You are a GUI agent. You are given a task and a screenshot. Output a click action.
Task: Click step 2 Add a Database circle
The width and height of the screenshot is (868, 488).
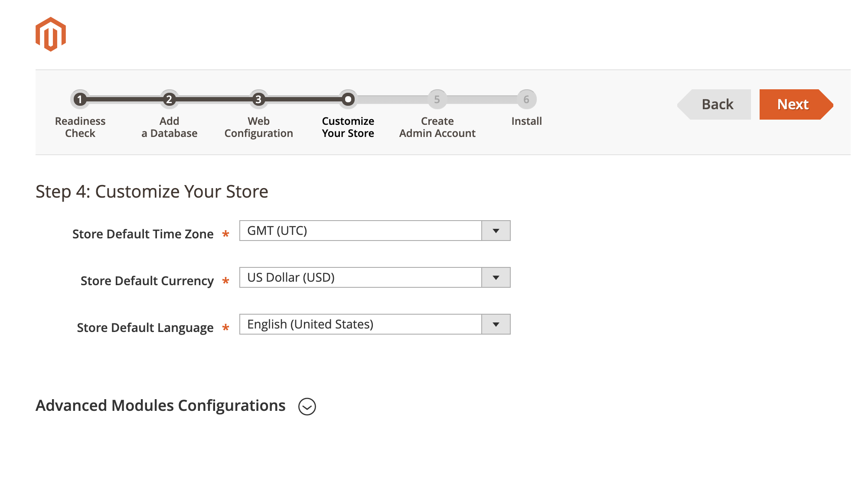(x=170, y=99)
